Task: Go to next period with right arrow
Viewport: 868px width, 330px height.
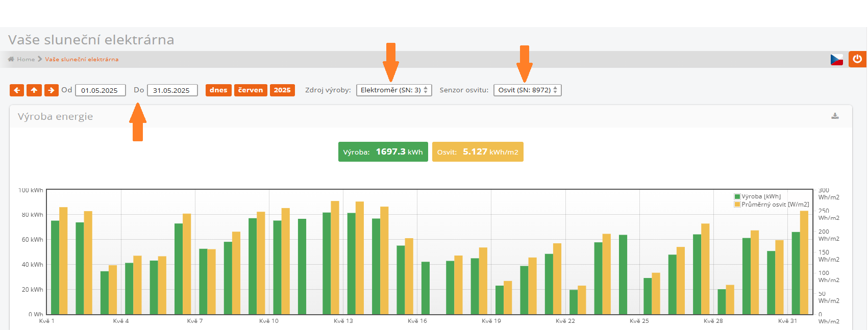Action: click(51, 90)
